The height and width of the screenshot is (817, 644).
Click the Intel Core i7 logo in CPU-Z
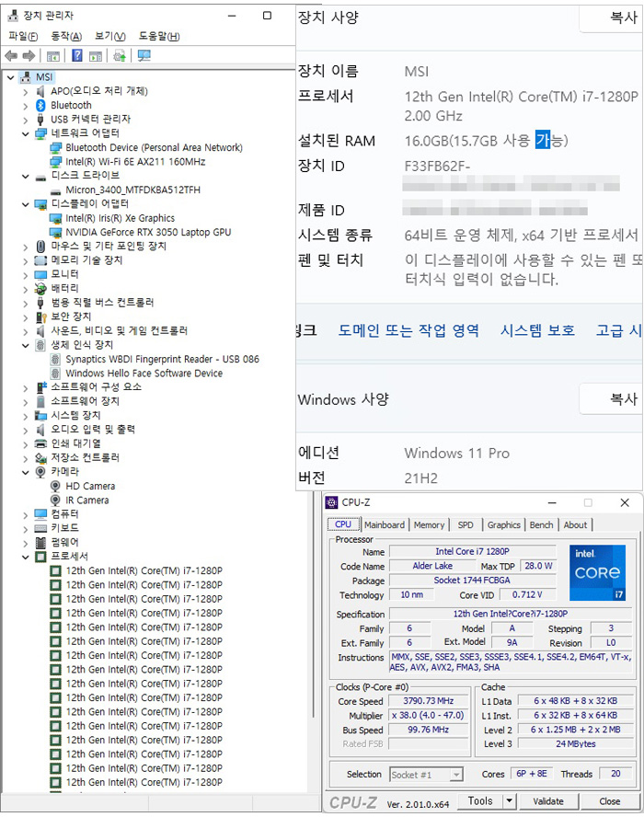tap(598, 572)
